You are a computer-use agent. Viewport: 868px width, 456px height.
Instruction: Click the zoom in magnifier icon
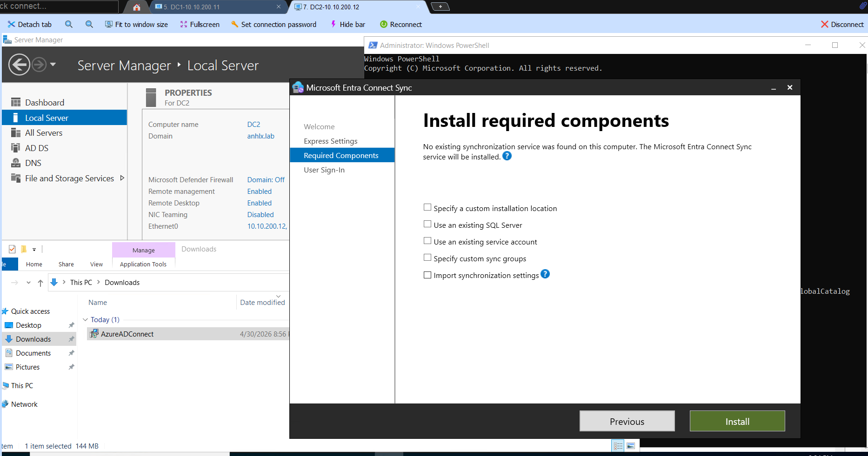pyautogui.click(x=69, y=24)
